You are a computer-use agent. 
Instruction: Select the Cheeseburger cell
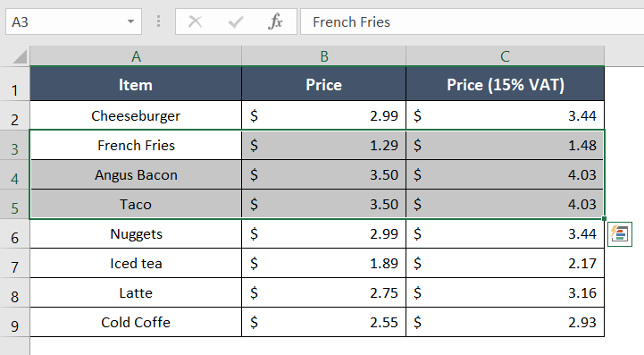[x=136, y=115]
